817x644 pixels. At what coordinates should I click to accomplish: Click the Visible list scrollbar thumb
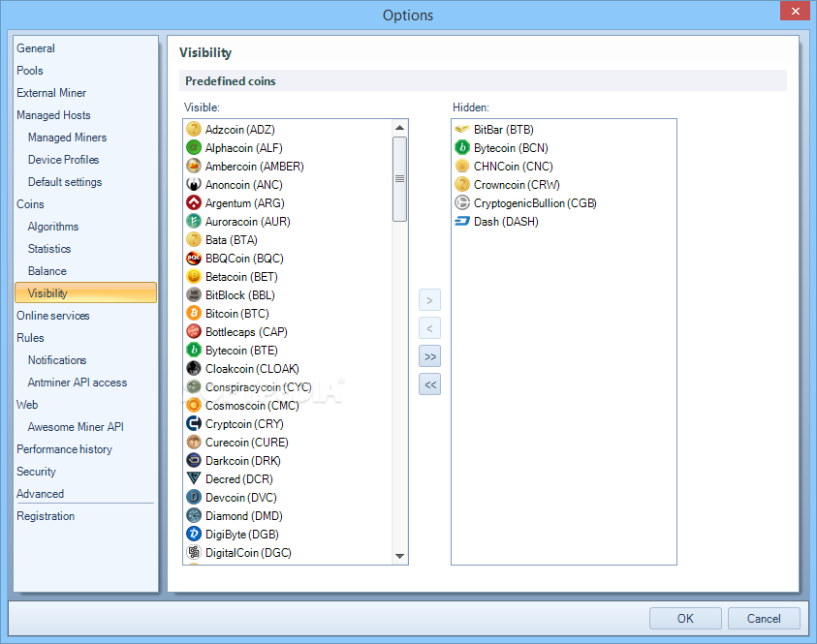(399, 178)
